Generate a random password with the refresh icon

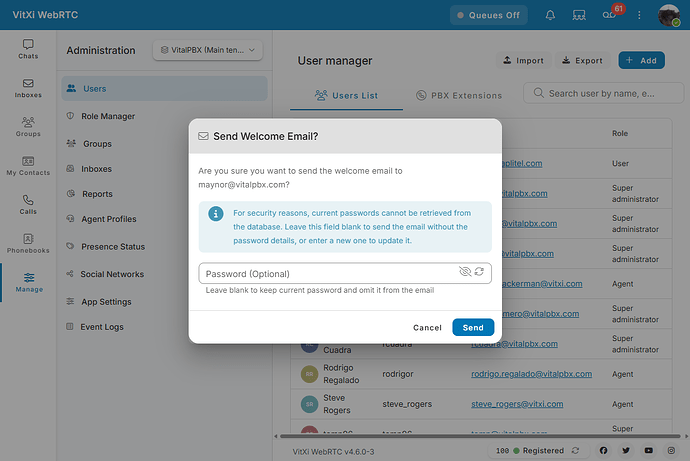pos(479,271)
